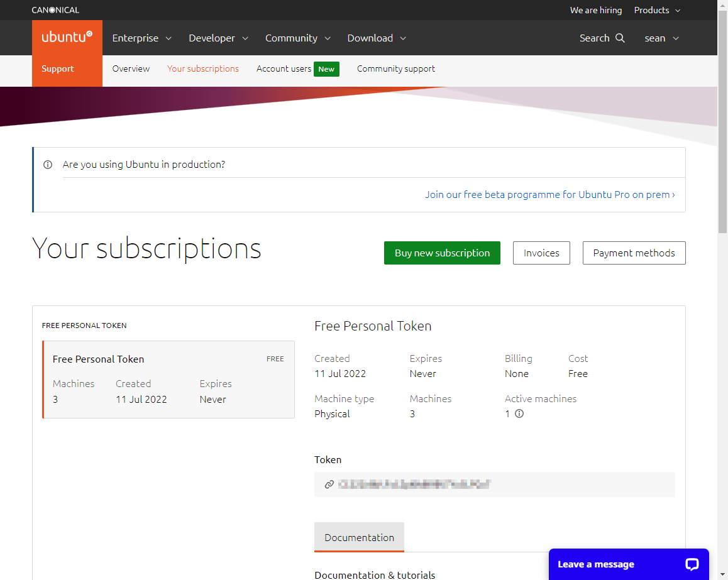Expand the Enterprise menu
Image resolution: width=728 pixels, height=580 pixels.
(141, 38)
